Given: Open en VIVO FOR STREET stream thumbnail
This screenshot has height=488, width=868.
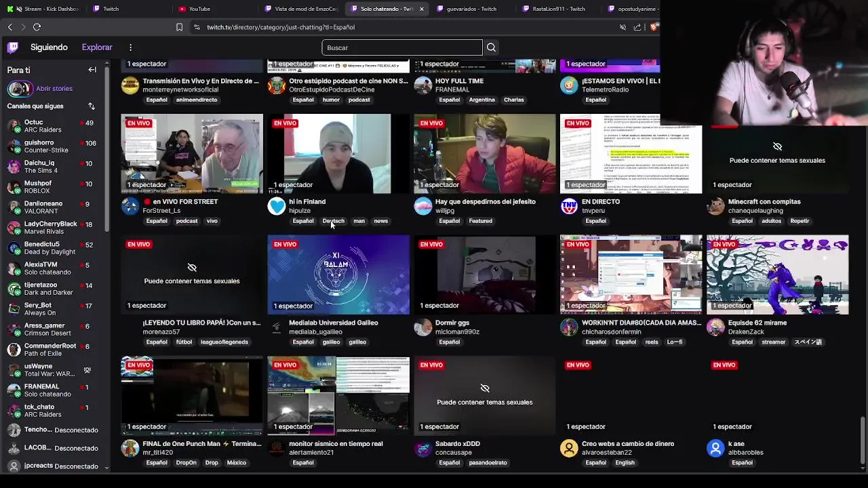Looking at the screenshot, I should click(x=192, y=154).
